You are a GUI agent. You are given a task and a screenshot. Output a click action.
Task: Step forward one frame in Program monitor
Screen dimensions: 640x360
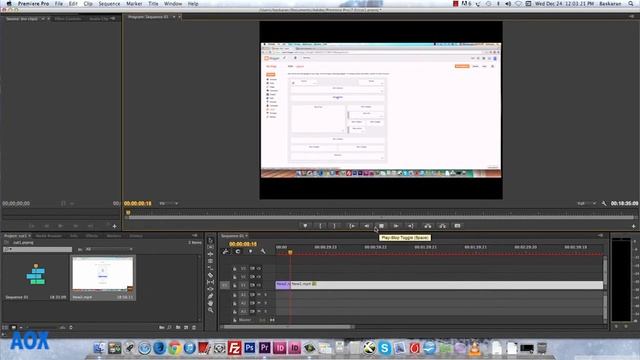point(396,226)
